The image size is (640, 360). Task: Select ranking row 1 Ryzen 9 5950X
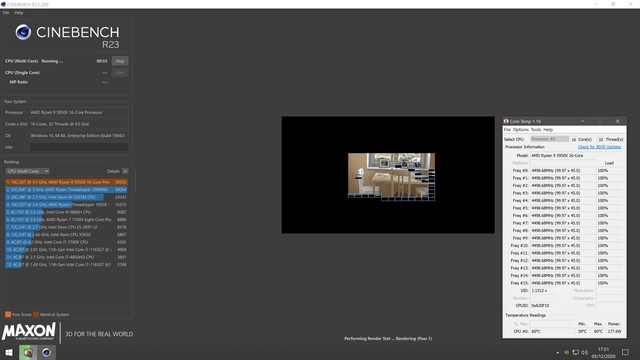coord(66,182)
